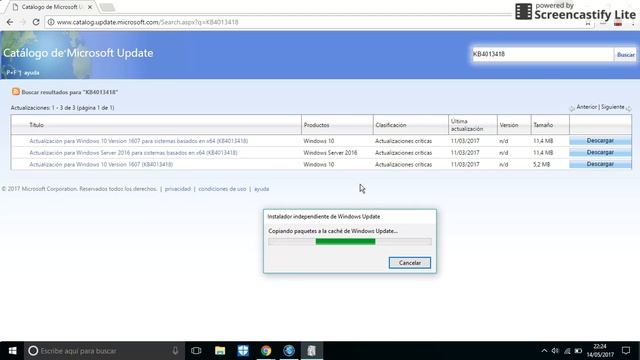Viewport: 640px width, 360px height.
Task: Open the privacidad footer link
Action: click(x=178, y=189)
